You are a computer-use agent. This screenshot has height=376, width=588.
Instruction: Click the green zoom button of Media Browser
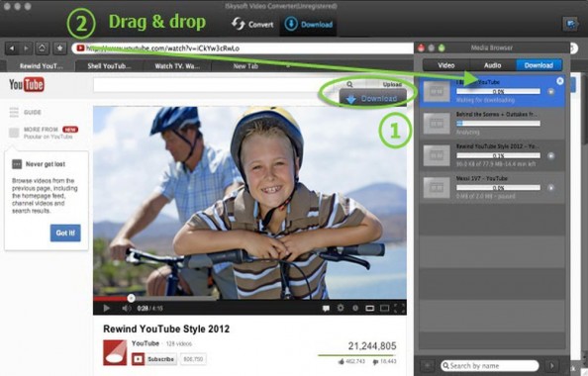(x=441, y=47)
